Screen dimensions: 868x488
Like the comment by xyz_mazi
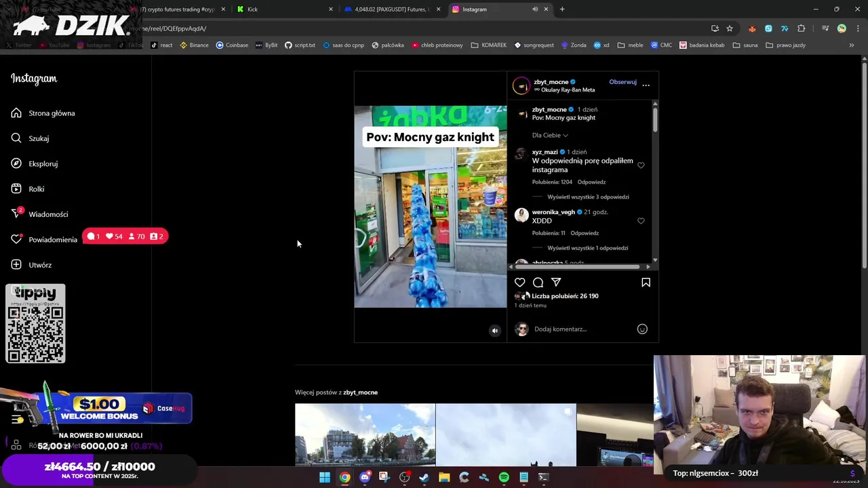[641, 165]
